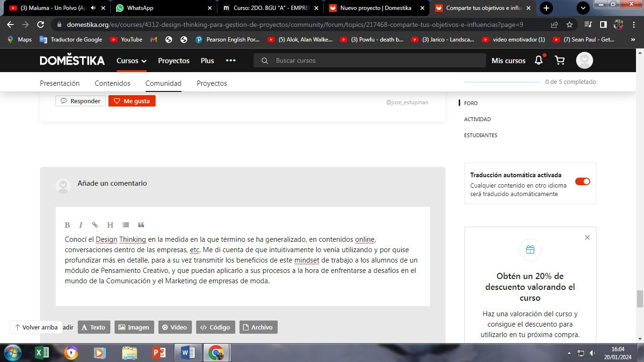Open FORO in the sidebar

(x=471, y=103)
